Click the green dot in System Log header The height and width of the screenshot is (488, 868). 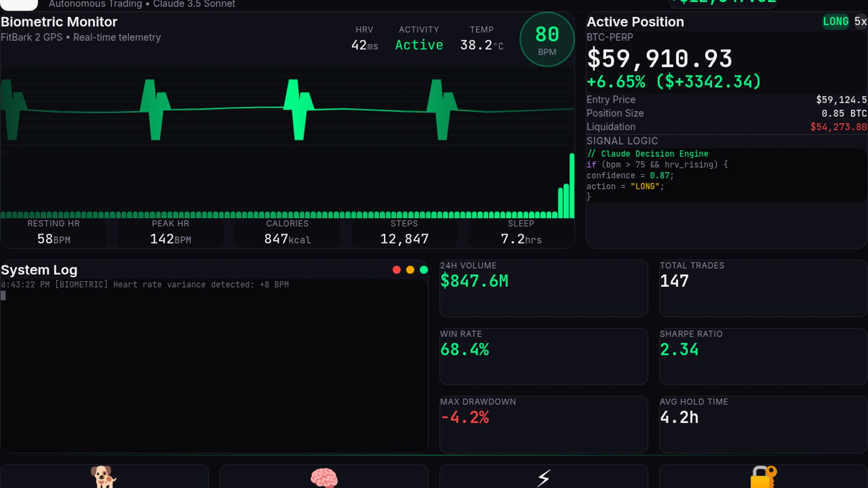(424, 270)
